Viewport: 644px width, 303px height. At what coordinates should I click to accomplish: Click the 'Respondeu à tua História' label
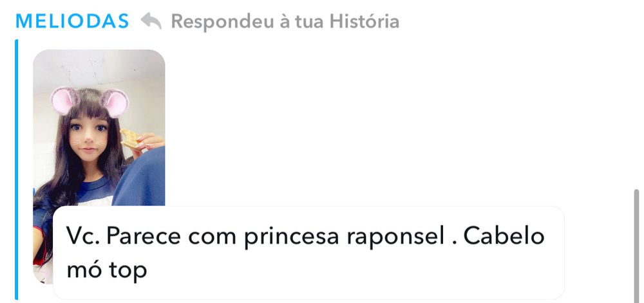coord(285,21)
